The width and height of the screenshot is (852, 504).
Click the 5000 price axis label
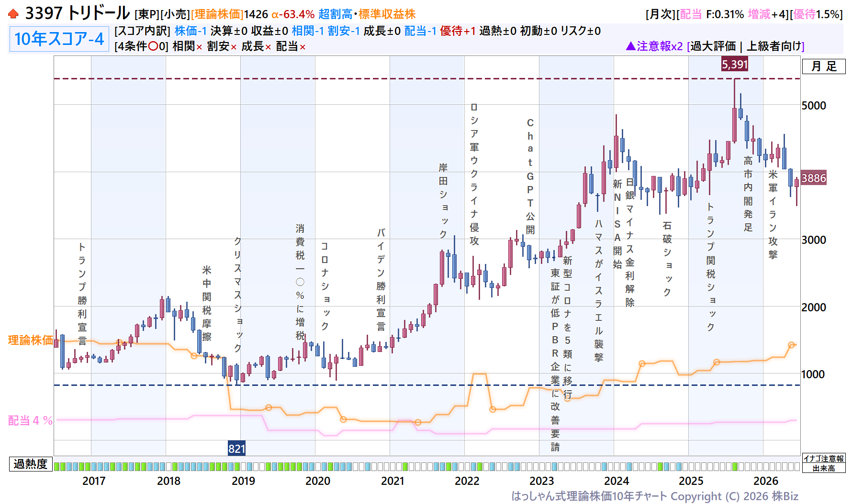814,106
